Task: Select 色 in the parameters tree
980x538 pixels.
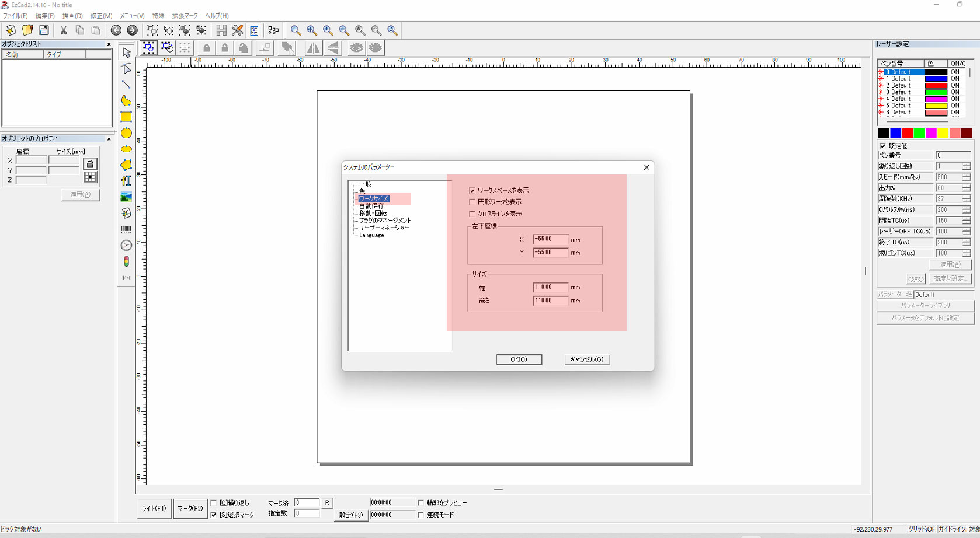Action: (x=362, y=191)
